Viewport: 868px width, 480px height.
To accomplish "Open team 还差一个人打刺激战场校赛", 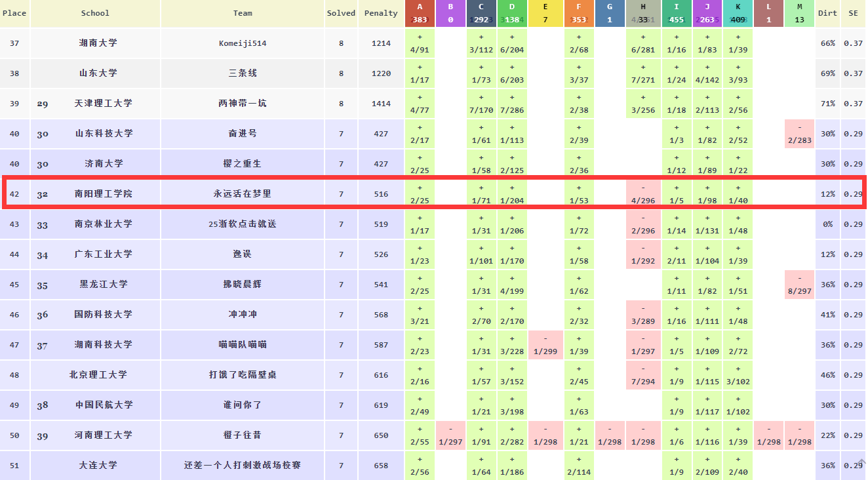I will pyautogui.click(x=243, y=466).
